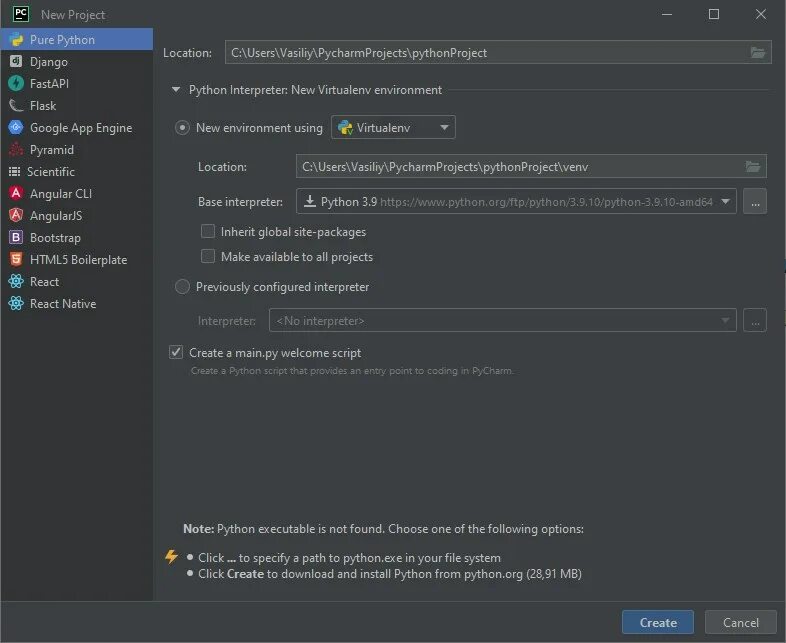Browse folder for project Location field
This screenshot has width=786, height=643.
point(757,53)
